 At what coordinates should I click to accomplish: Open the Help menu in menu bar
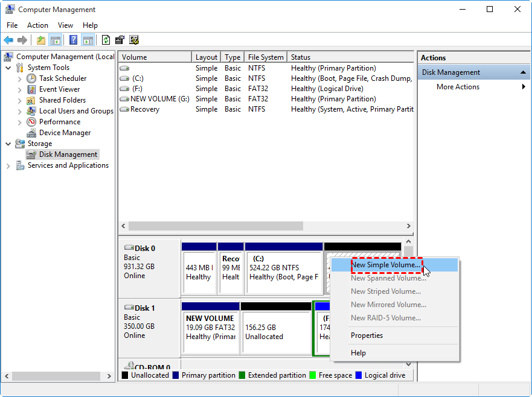[x=90, y=25]
